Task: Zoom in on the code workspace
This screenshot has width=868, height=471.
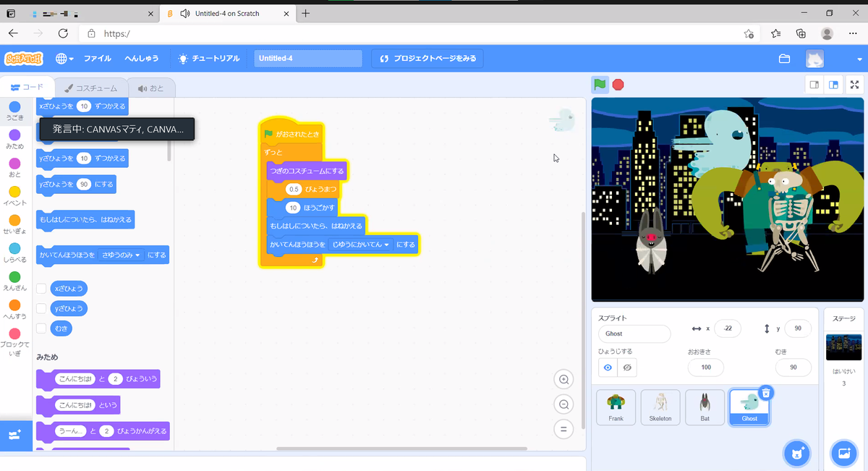Action: 563,379
